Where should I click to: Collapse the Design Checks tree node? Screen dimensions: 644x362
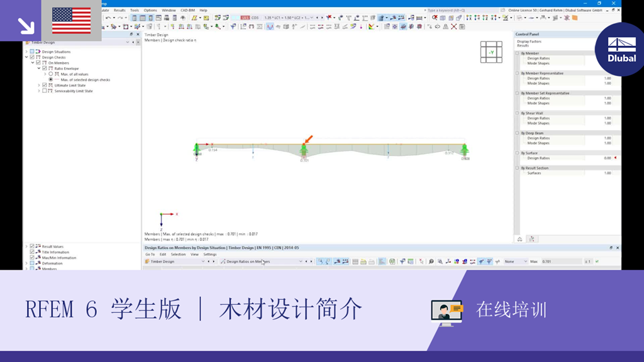click(x=26, y=57)
